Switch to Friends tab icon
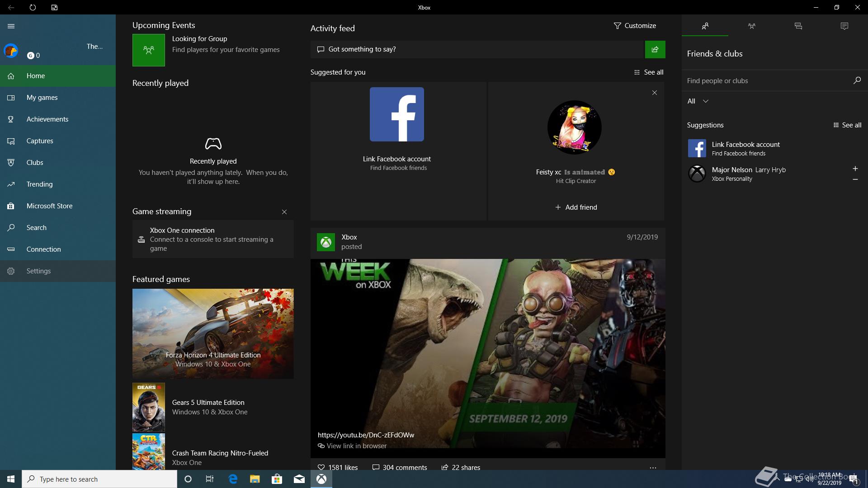Image resolution: width=868 pixels, height=488 pixels. click(705, 26)
